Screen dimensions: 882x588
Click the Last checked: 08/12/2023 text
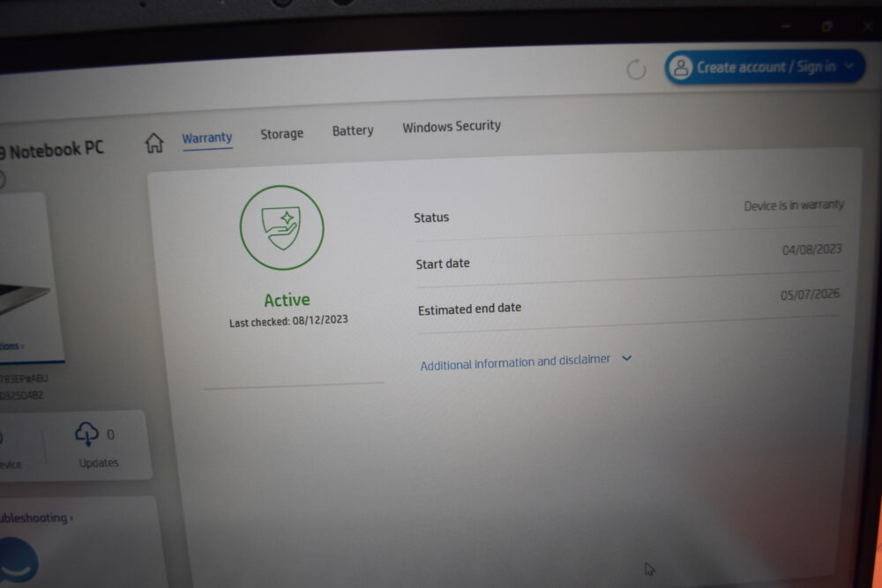[x=288, y=321]
